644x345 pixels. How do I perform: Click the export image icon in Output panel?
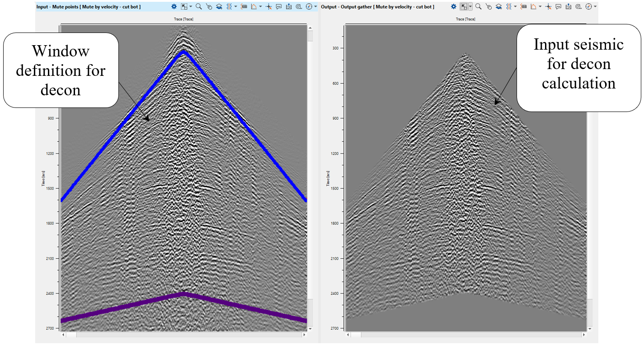pos(569,7)
